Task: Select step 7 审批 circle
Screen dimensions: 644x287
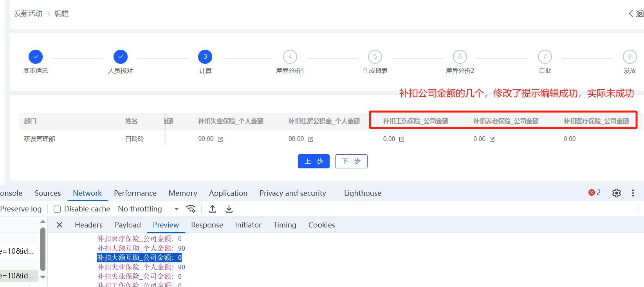Action: [x=545, y=57]
